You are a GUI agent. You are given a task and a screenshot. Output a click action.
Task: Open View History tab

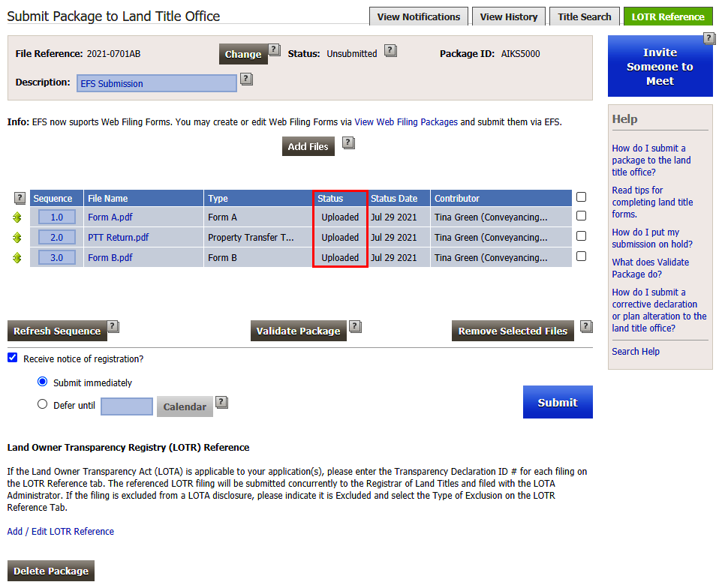click(509, 16)
